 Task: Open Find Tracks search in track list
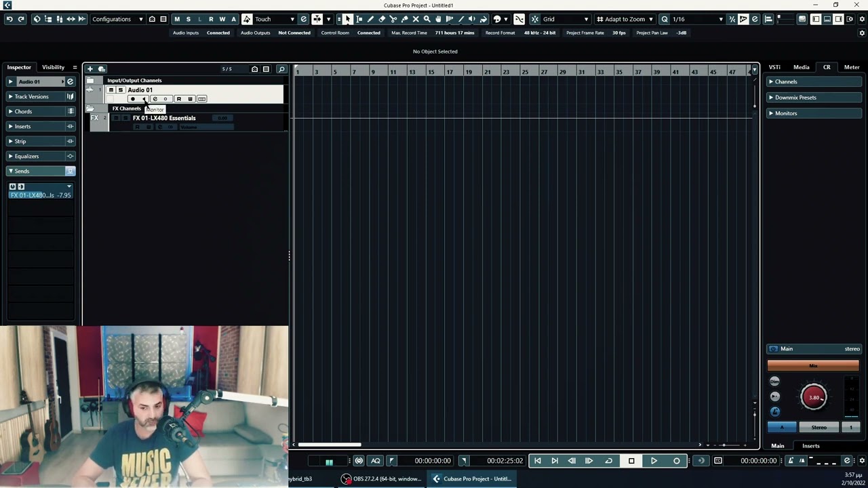click(x=281, y=68)
